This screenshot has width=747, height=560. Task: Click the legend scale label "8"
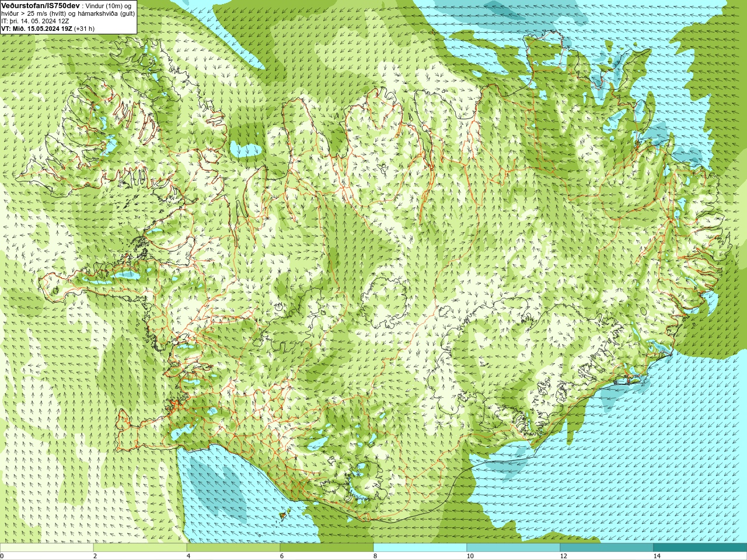[375, 556]
